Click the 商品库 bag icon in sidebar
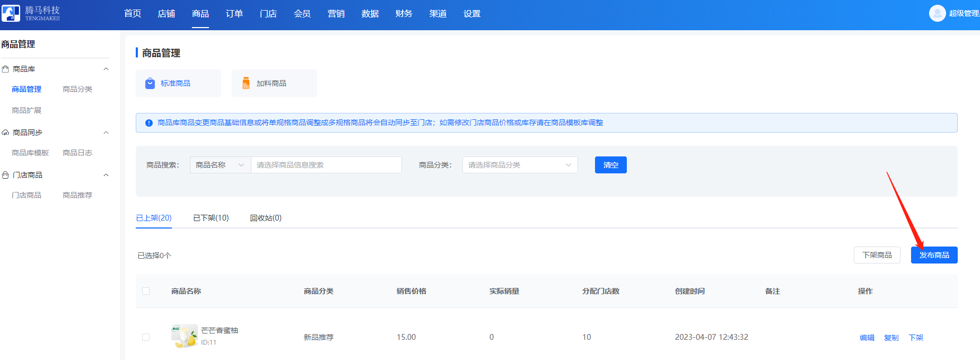The image size is (980, 360). coord(5,69)
